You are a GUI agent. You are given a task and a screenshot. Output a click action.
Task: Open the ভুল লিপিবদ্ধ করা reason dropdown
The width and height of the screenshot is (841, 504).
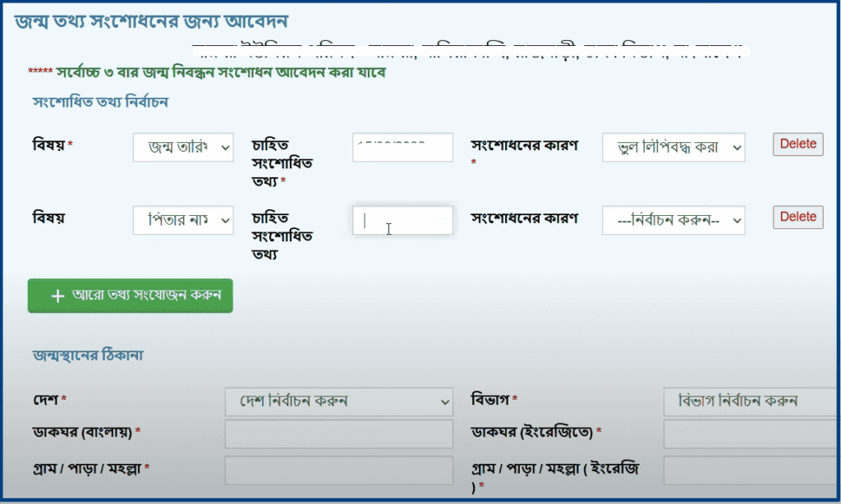pos(673,147)
